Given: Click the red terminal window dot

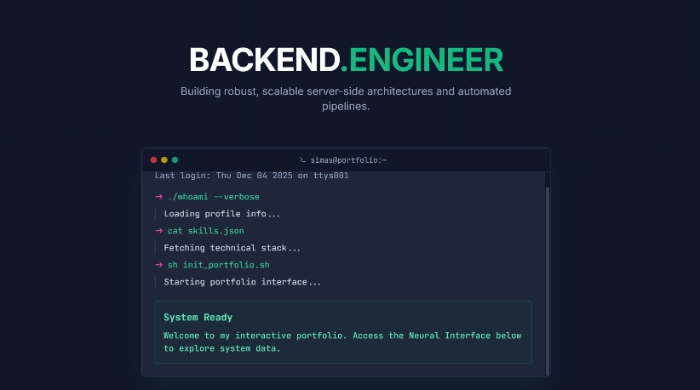Looking at the screenshot, I should (154, 160).
